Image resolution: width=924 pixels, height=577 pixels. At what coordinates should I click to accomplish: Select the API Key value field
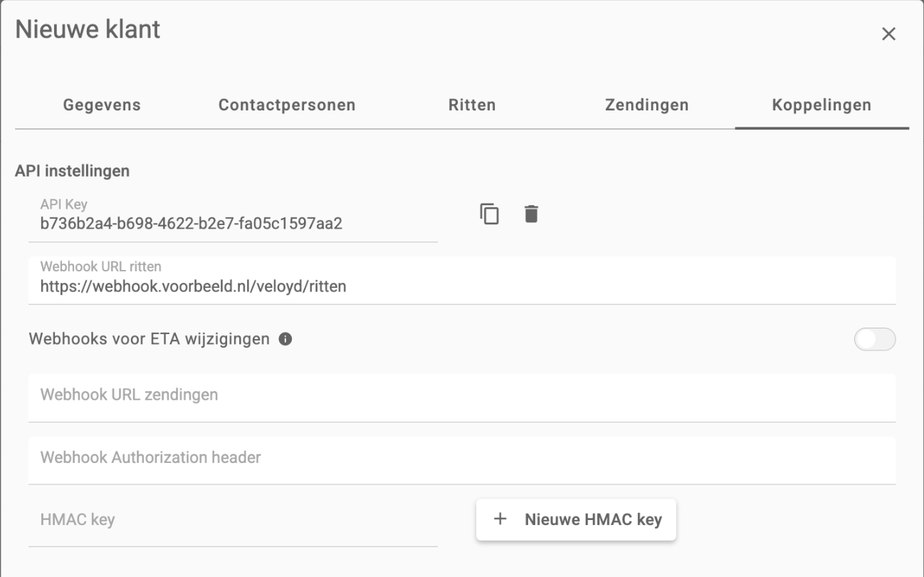click(233, 218)
